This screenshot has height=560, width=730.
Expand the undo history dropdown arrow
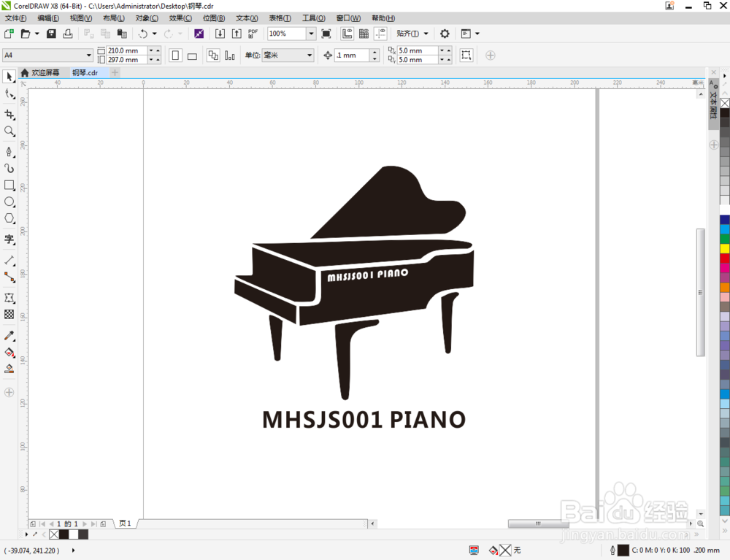(155, 34)
